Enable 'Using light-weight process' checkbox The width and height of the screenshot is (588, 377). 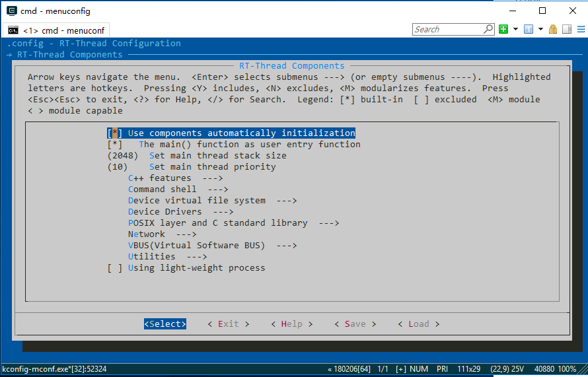114,267
